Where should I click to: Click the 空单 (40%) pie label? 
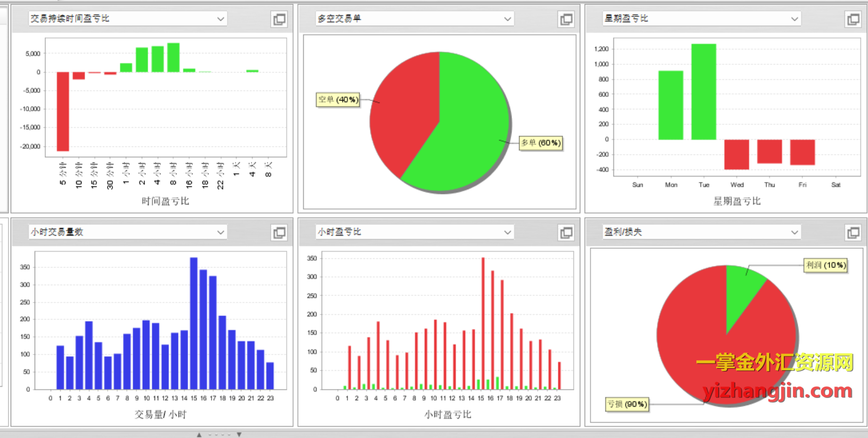[338, 100]
